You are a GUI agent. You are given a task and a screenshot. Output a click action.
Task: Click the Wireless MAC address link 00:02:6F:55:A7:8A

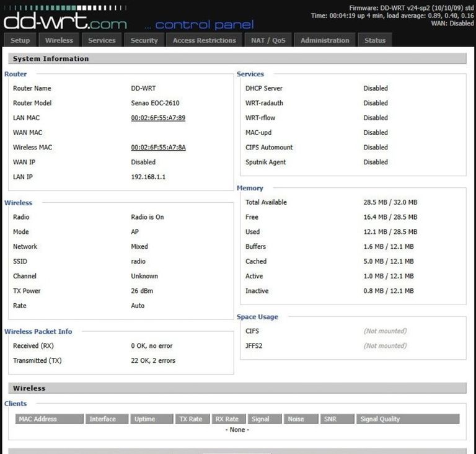pos(158,148)
